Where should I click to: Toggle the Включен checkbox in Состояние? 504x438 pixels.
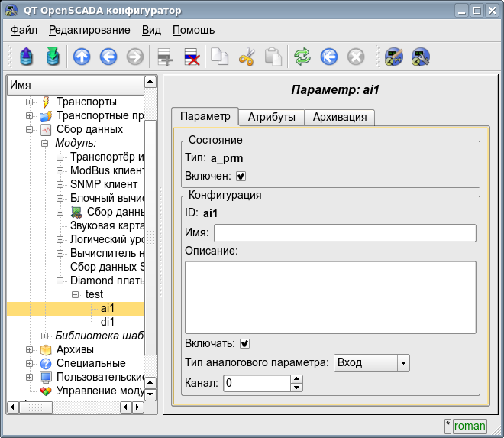[241, 176]
